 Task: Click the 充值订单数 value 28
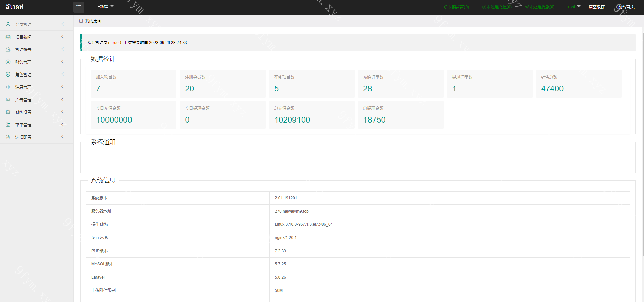coord(367,89)
